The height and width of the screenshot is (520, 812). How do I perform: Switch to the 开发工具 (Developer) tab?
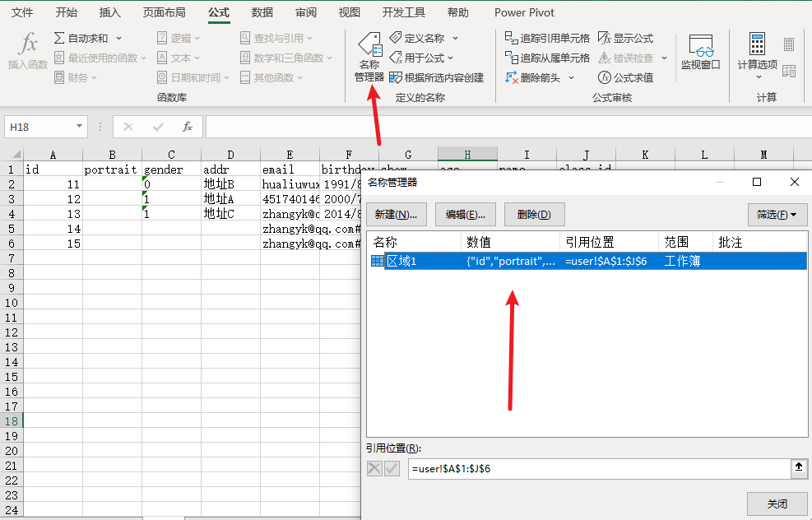click(x=404, y=12)
